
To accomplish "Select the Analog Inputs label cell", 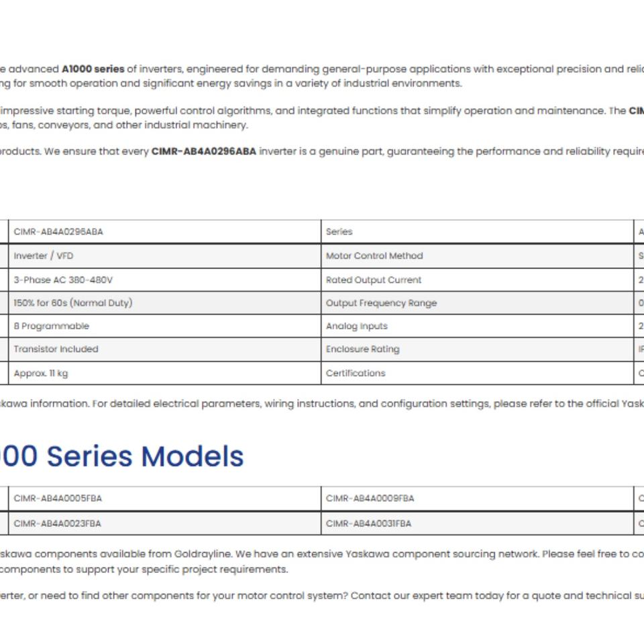I will [477, 326].
